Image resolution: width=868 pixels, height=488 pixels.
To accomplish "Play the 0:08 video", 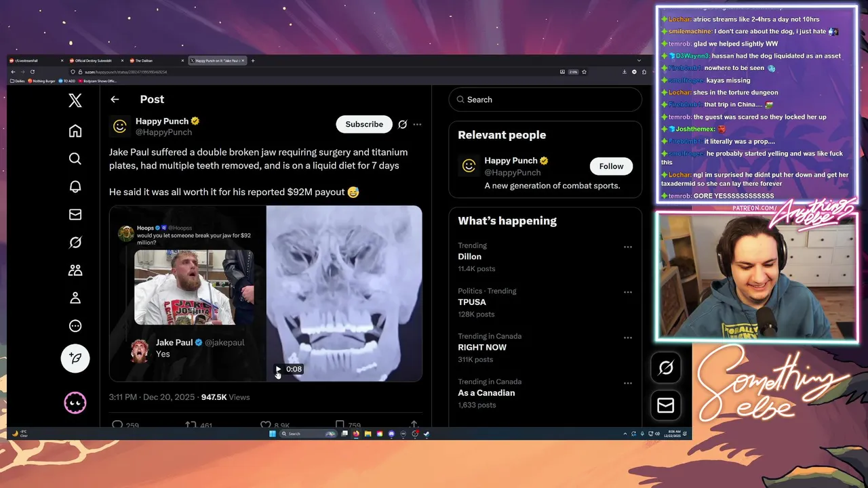I will coord(278,369).
